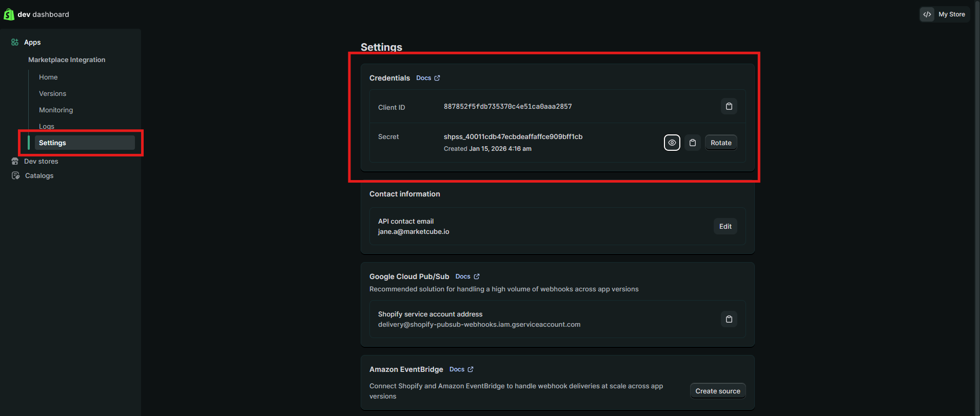
Task: Copy the Secret value to clipboard
Action: (x=693, y=143)
